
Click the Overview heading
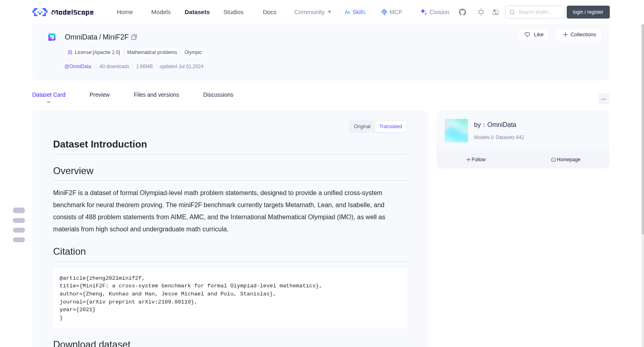[x=73, y=171]
